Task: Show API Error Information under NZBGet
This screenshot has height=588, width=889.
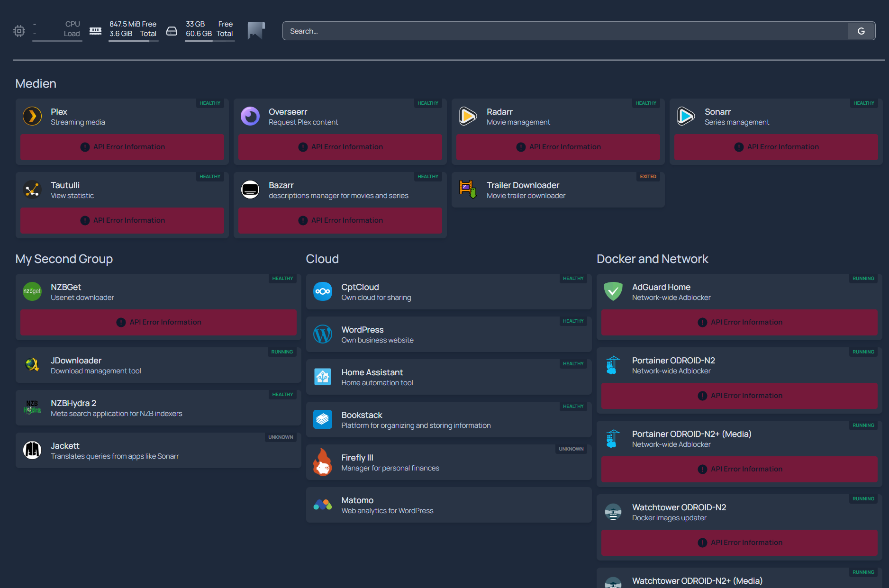Action: tap(158, 322)
